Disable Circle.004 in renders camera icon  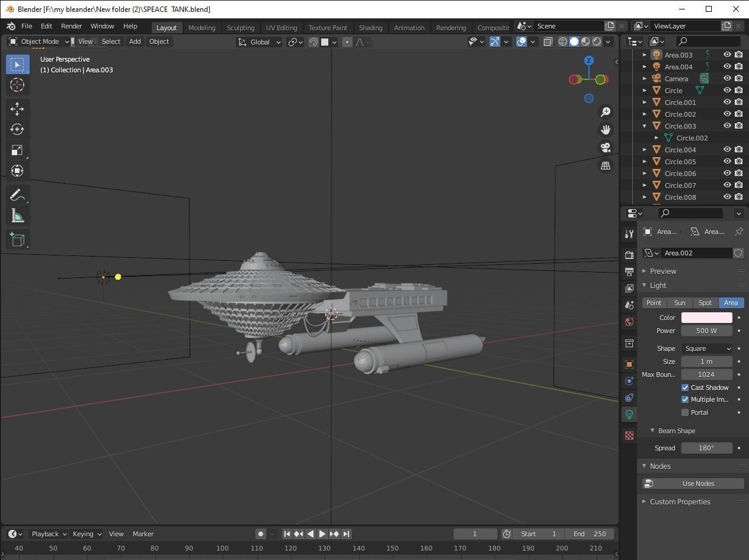(x=739, y=149)
